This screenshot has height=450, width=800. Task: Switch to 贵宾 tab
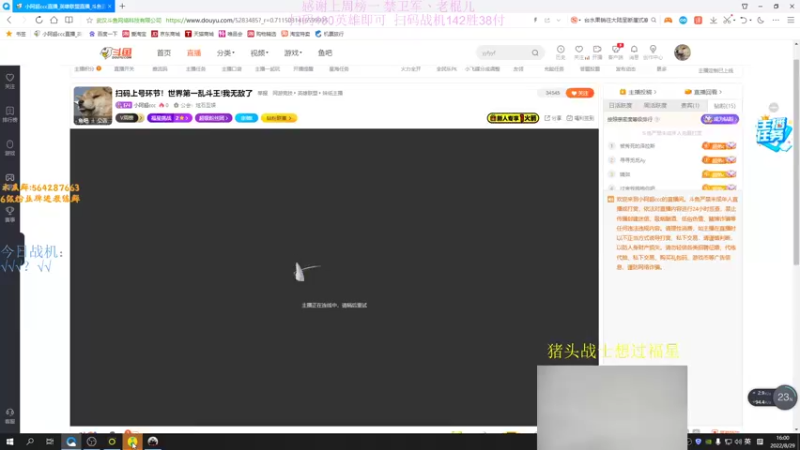[690, 106]
